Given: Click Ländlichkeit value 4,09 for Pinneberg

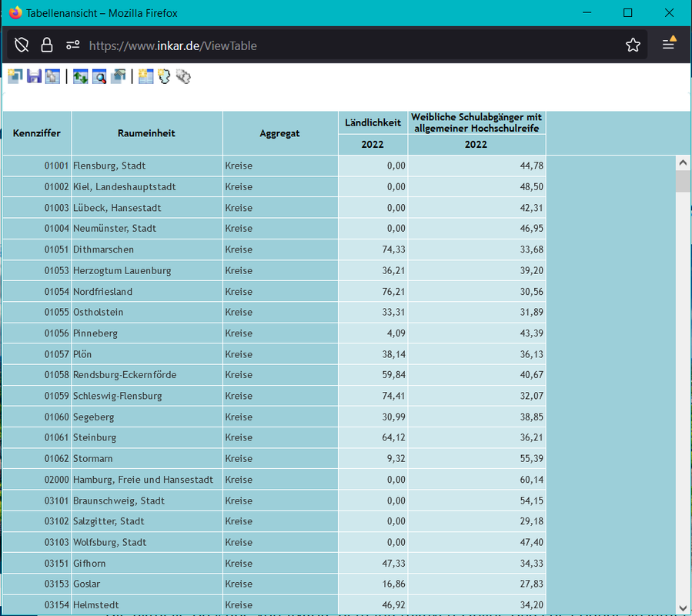Looking at the screenshot, I should coord(373,333).
